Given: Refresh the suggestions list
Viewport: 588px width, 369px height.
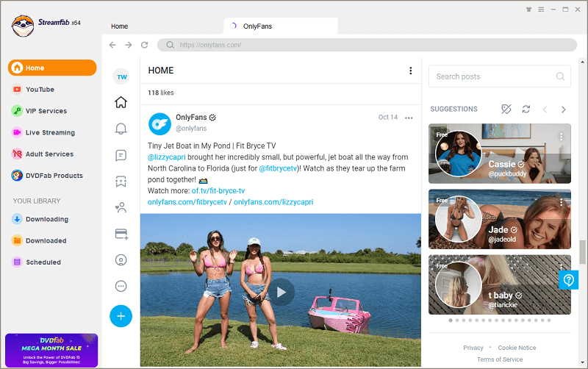Looking at the screenshot, I should [526, 109].
